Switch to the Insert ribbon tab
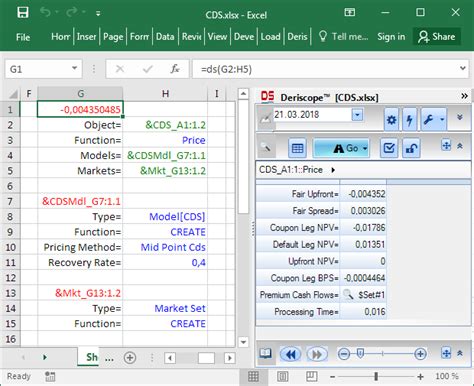The height and width of the screenshot is (386, 474). (86, 37)
